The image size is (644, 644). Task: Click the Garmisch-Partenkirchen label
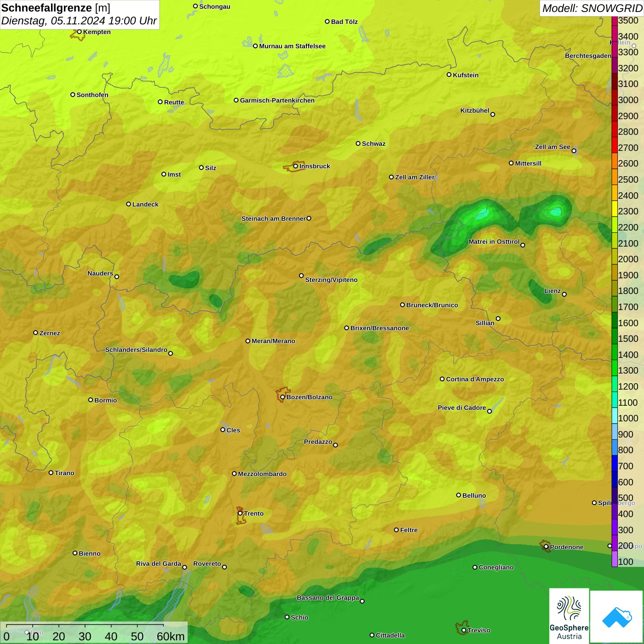click(277, 100)
